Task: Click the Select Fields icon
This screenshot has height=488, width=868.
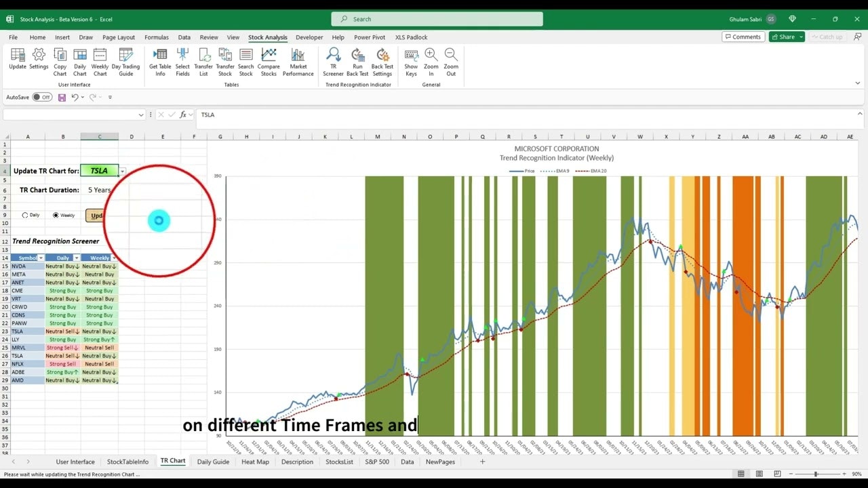Action: coord(182,62)
